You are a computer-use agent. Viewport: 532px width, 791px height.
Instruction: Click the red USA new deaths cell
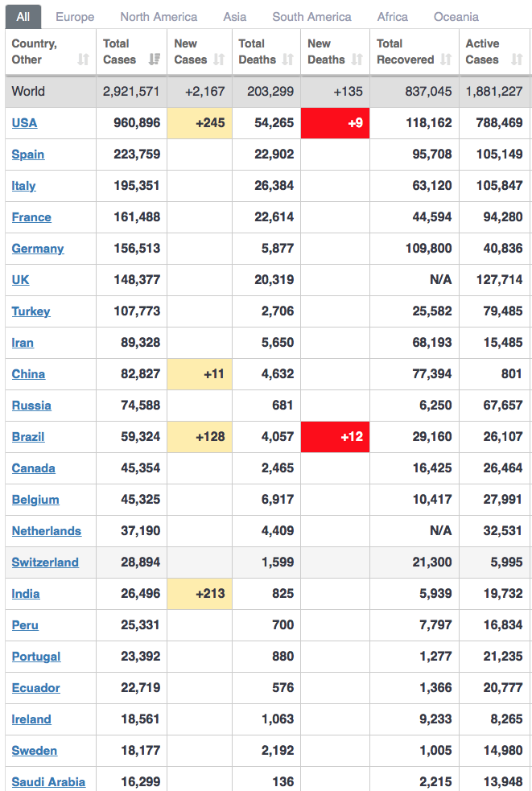tap(335, 123)
